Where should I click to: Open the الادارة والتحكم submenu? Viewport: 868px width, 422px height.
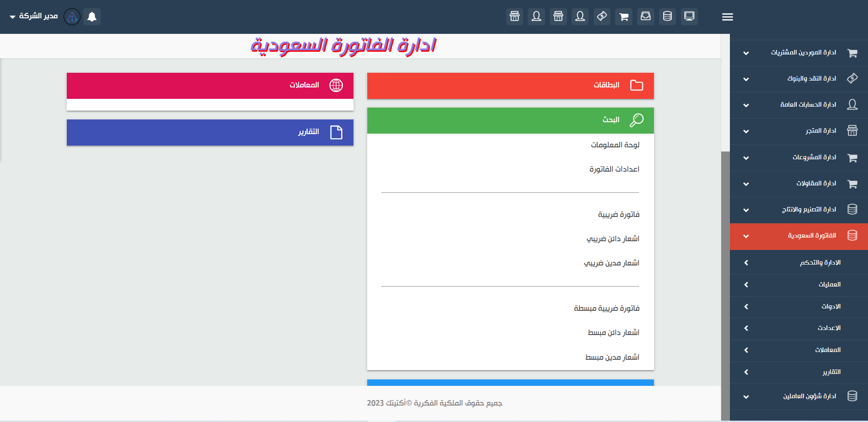(799, 263)
